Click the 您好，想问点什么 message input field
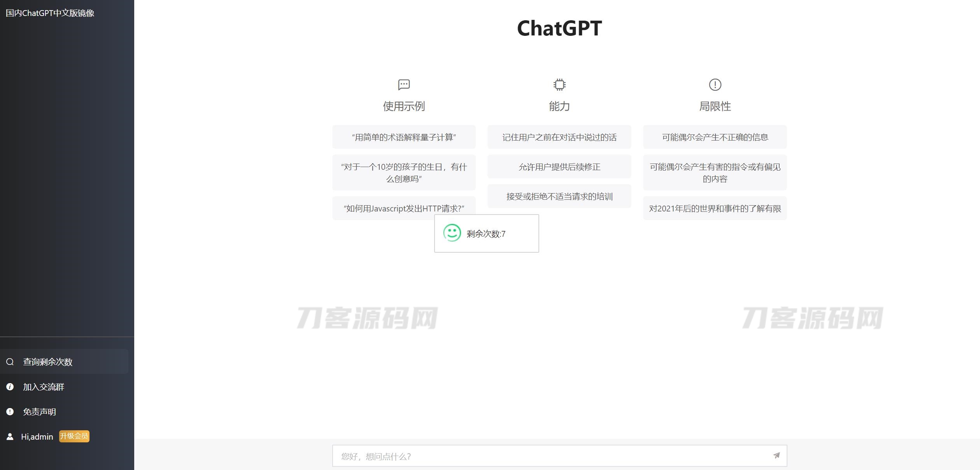Viewport: 980px width, 470px height. 545,456
